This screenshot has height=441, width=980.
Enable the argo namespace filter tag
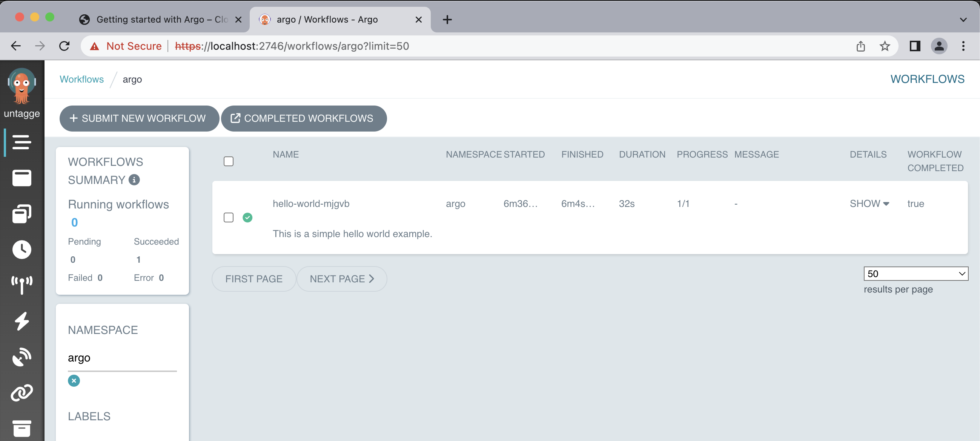click(74, 380)
